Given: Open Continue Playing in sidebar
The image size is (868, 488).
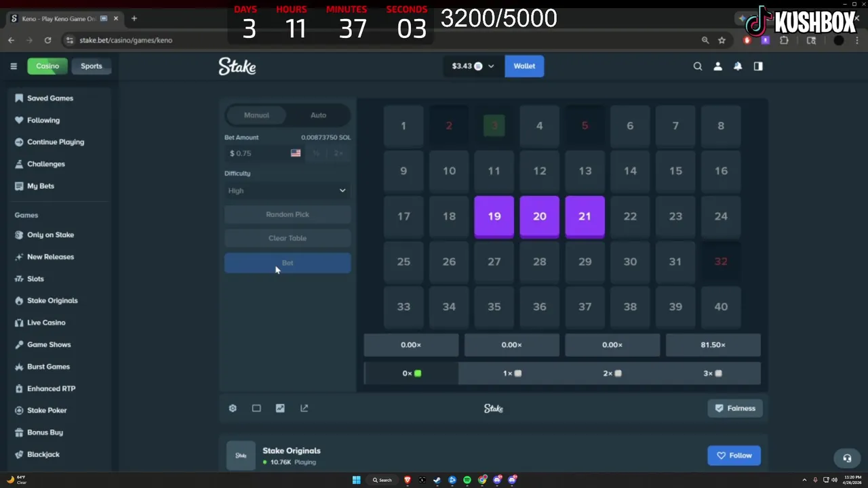Looking at the screenshot, I should pyautogui.click(x=56, y=142).
